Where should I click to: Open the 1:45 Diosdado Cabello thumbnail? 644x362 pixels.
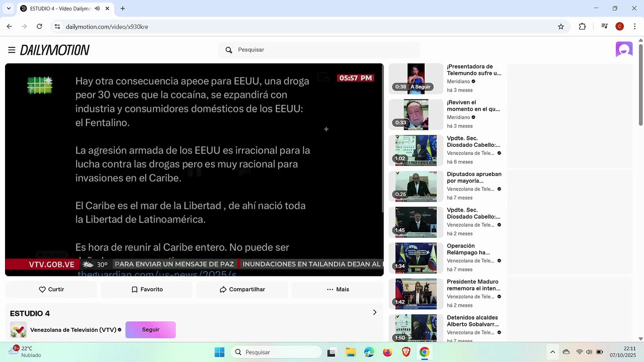point(416,222)
